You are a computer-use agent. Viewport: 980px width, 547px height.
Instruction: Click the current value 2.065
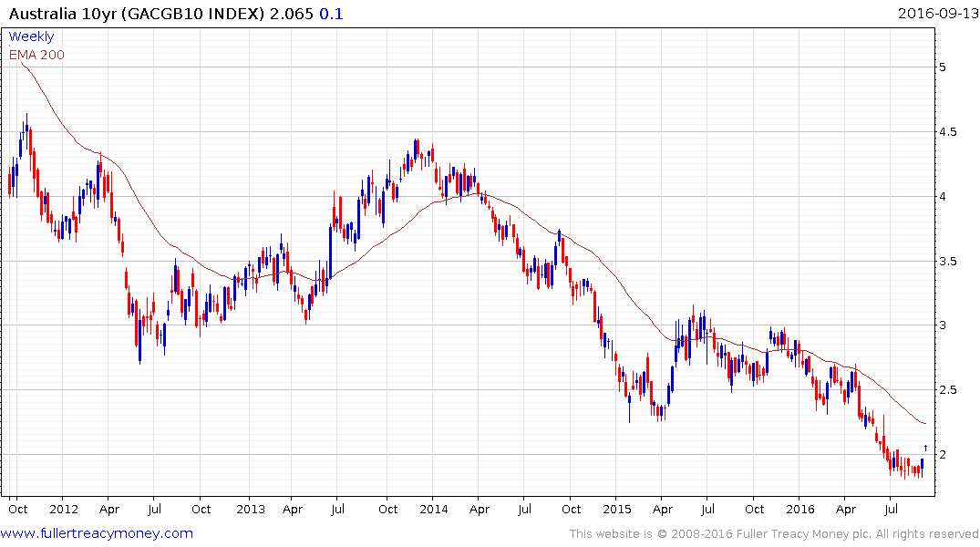pyautogui.click(x=291, y=14)
